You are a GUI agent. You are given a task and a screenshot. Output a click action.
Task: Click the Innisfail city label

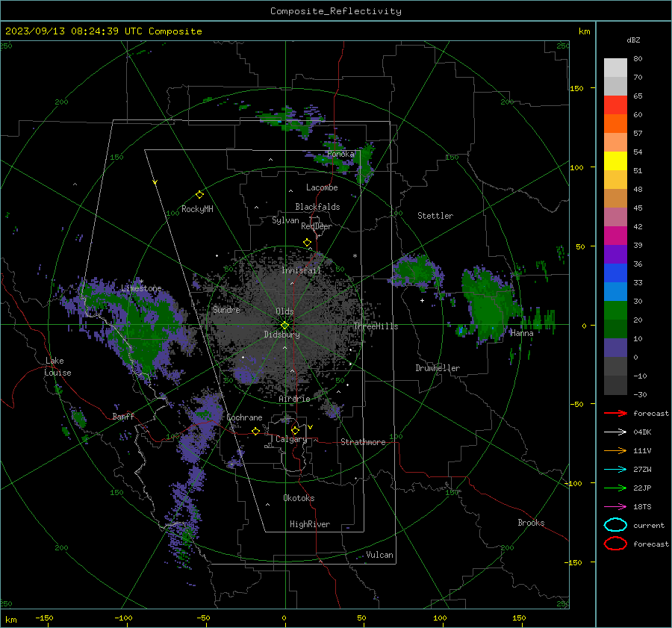[x=302, y=270]
